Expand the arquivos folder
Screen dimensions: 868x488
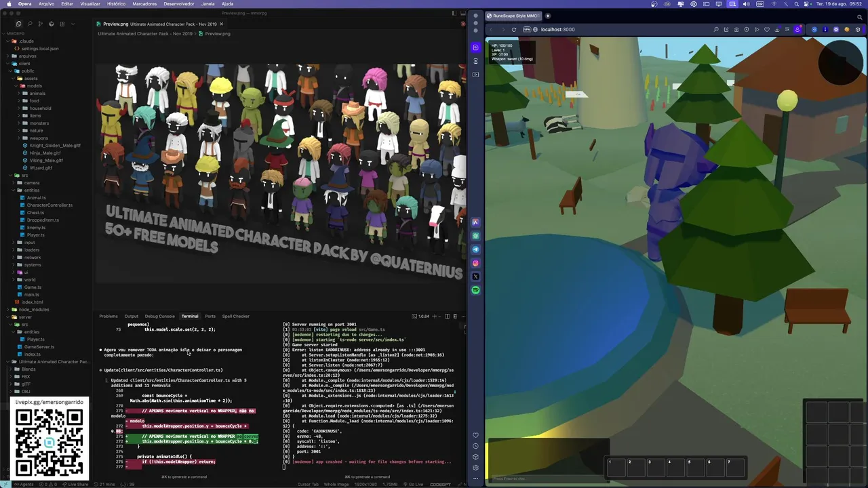pyautogui.click(x=28, y=56)
